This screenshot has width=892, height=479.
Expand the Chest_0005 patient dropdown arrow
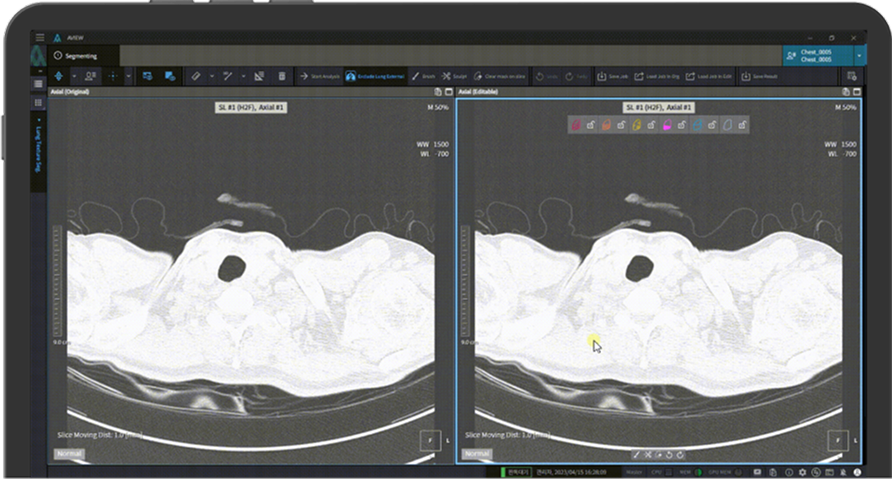point(860,56)
